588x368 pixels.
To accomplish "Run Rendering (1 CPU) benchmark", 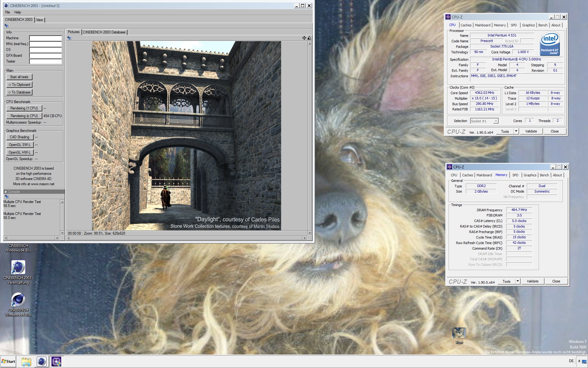I will 24,108.
